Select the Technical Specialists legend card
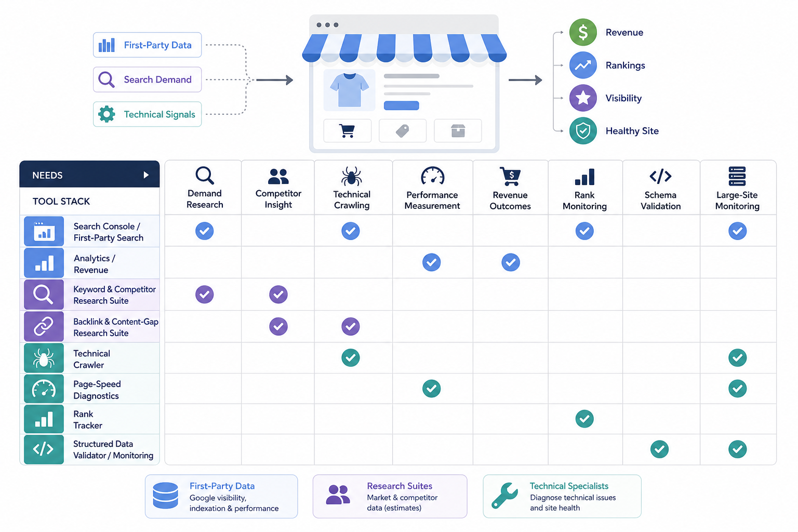This screenshot has height=532, width=798. pos(562,496)
